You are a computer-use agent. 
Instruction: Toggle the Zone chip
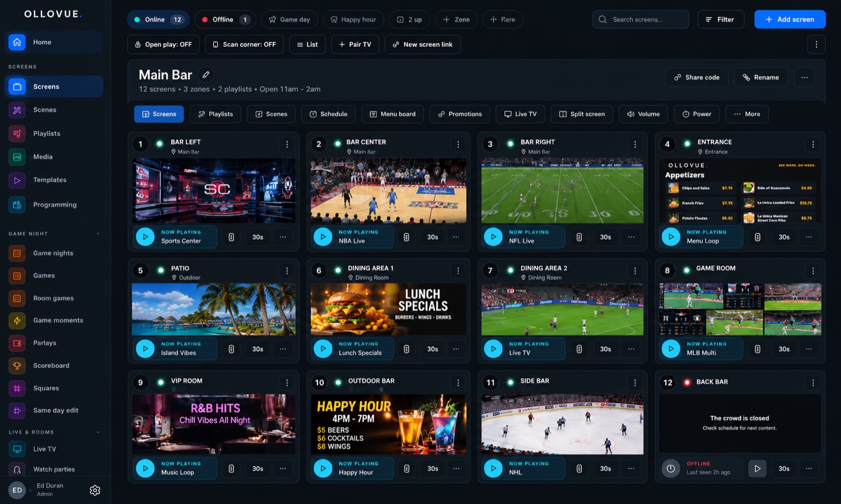click(x=456, y=19)
